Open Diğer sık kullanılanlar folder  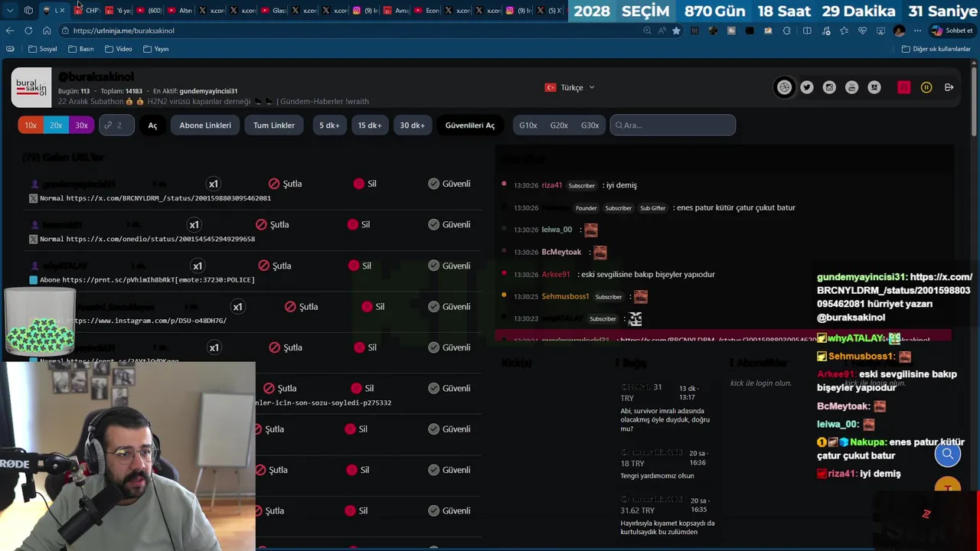pos(936,49)
